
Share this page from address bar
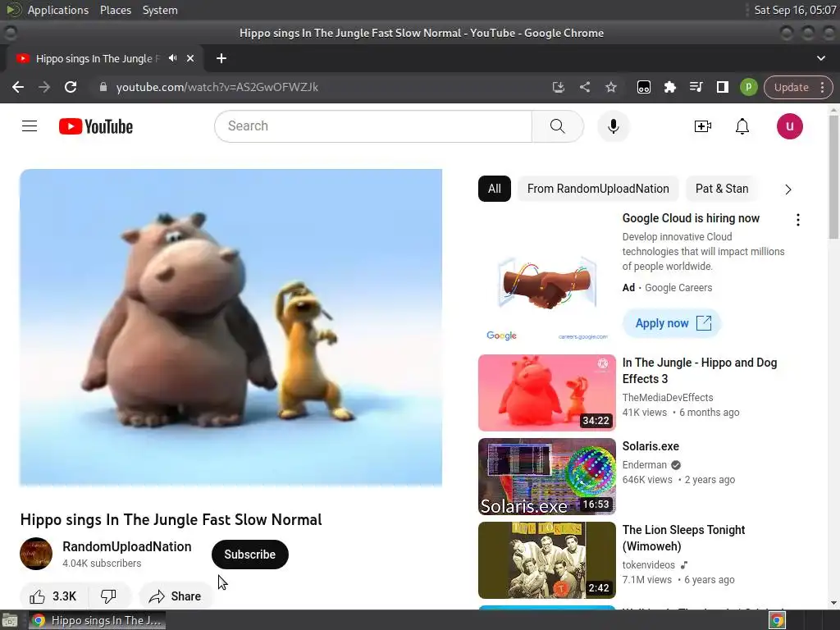click(x=584, y=87)
